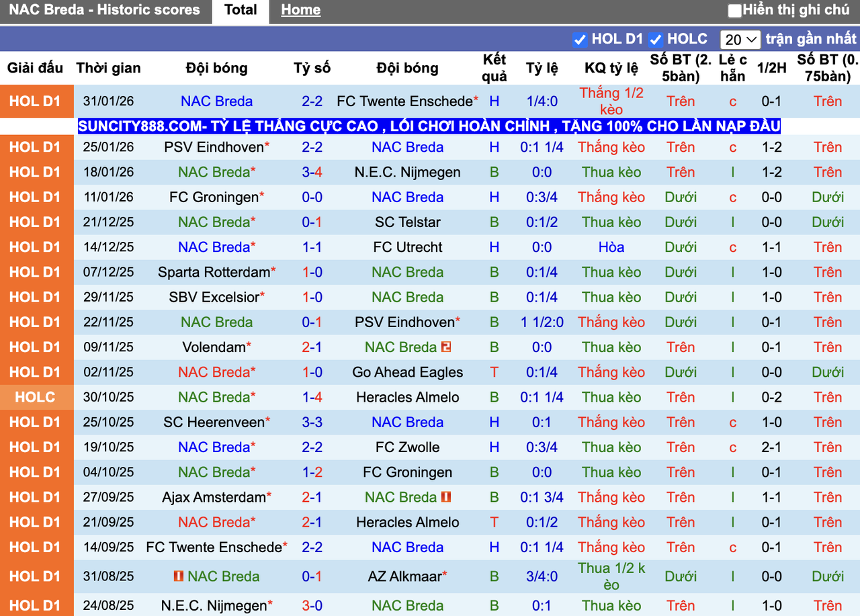The image size is (860, 616).
Task: Click the Thời gian column header
Action: [x=108, y=68]
